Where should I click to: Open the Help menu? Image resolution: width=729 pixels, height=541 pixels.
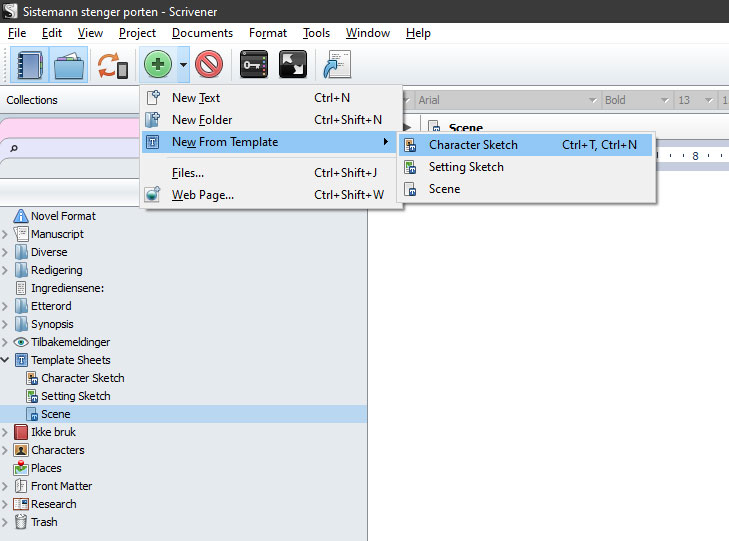pos(418,33)
